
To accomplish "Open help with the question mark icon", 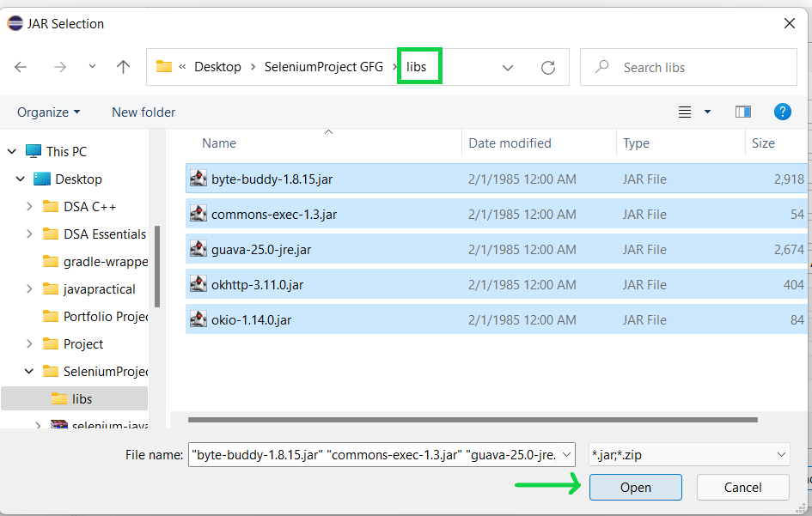I will pos(783,112).
